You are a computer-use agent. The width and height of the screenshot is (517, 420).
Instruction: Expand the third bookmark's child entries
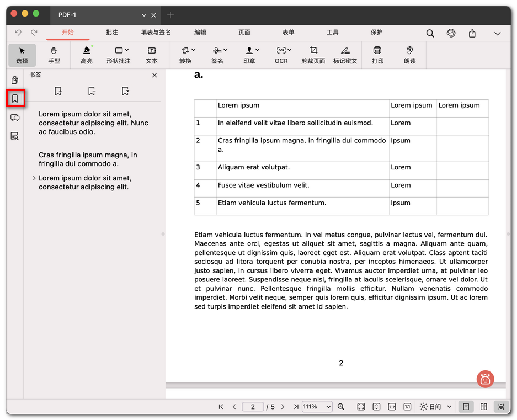pyautogui.click(x=34, y=178)
